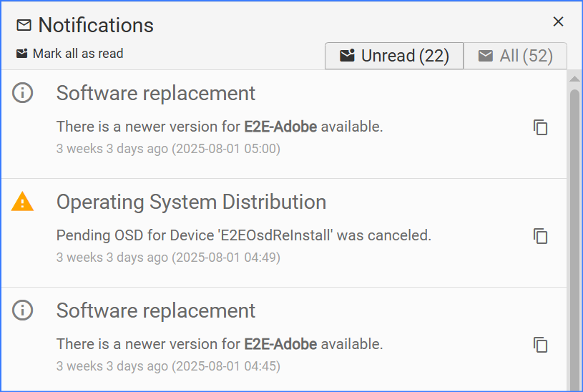Open the Operating System Distribution notification
Image resolution: width=583 pixels, height=392 pixels.
[191, 202]
